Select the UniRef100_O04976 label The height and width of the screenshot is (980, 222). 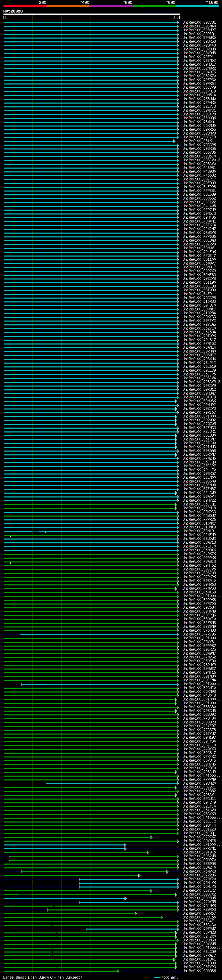pos(199,72)
